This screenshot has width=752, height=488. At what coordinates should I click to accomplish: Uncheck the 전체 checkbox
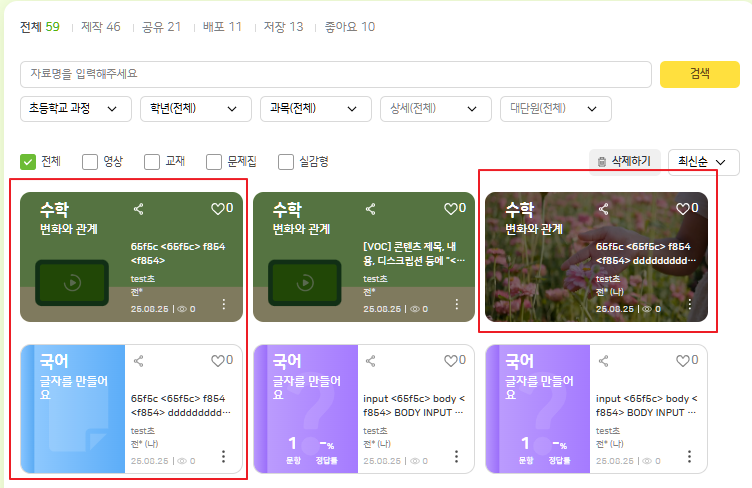[29, 161]
